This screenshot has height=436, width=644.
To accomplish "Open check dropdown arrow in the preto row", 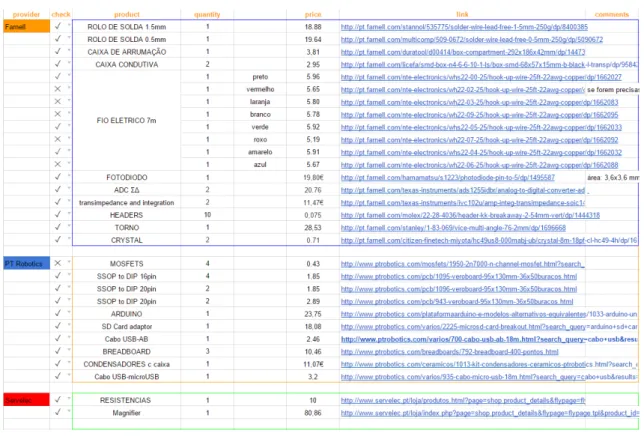I will [69, 76].
